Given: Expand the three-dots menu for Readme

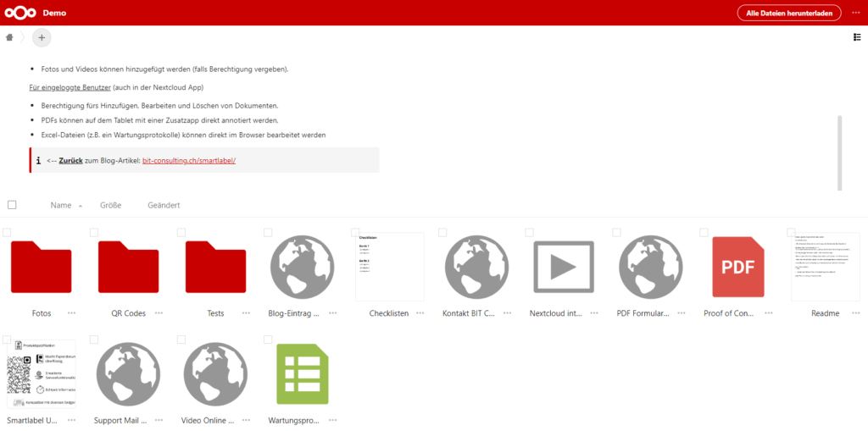Looking at the screenshot, I should 855,313.
